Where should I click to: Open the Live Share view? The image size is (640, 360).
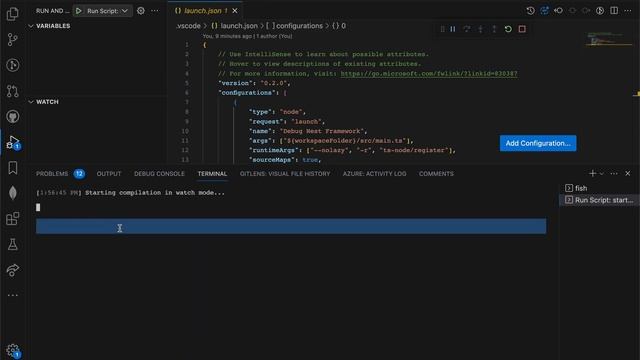click(13, 270)
